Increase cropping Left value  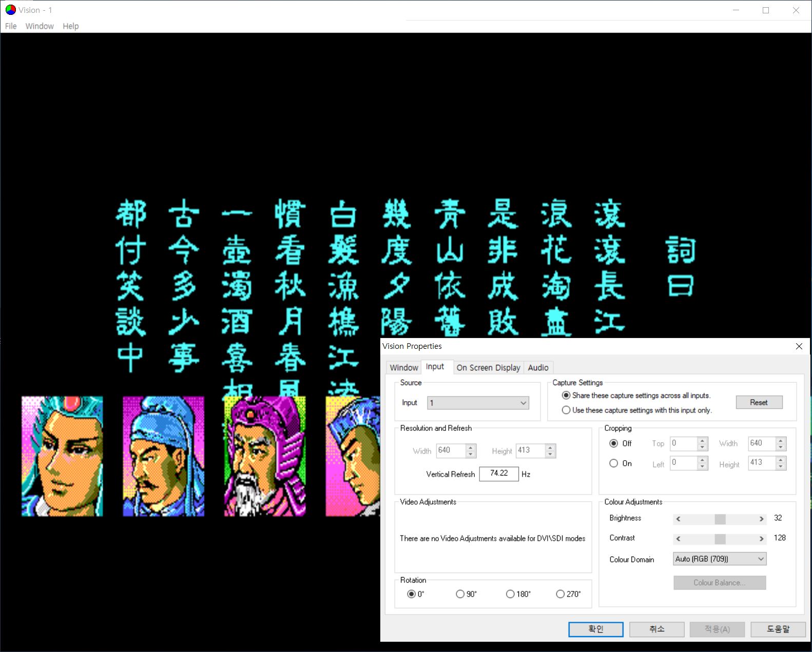click(x=703, y=460)
